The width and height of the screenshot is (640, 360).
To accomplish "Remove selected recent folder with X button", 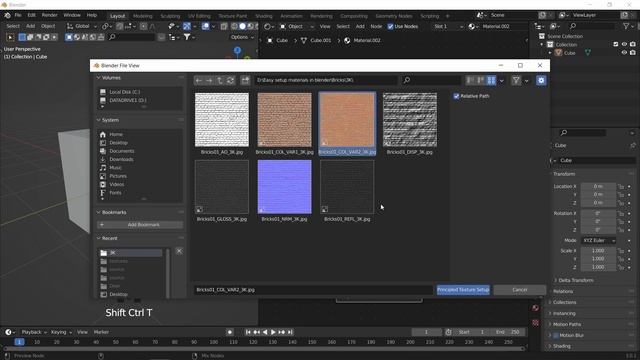I will [x=179, y=251].
